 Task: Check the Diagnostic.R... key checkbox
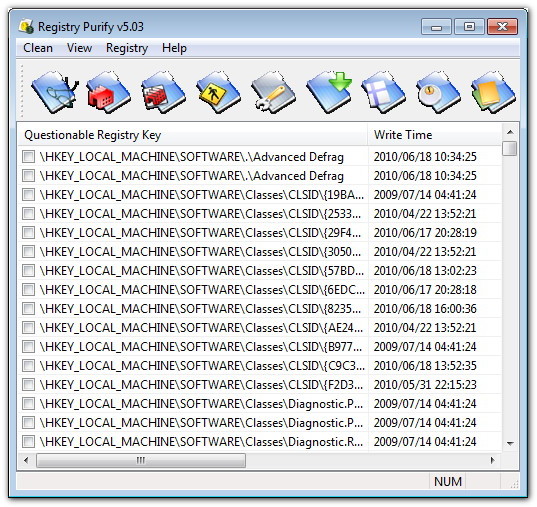coord(28,442)
